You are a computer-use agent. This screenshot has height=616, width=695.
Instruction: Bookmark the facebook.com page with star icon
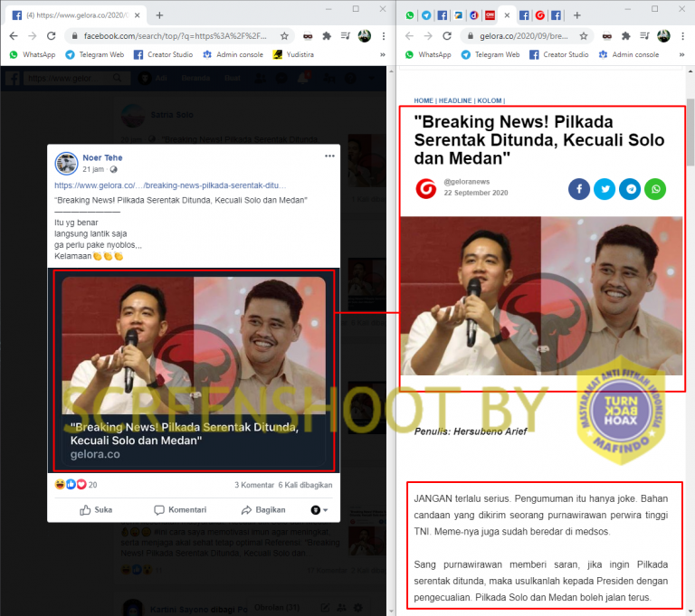[284, 36]
